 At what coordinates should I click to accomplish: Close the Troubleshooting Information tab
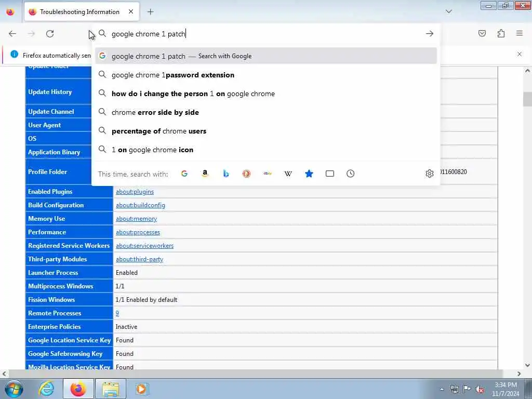(131, 12)
